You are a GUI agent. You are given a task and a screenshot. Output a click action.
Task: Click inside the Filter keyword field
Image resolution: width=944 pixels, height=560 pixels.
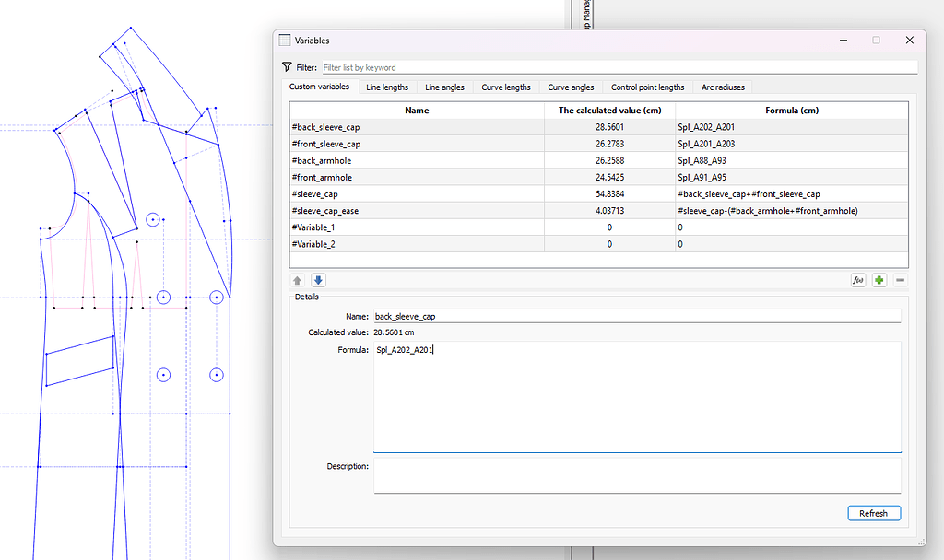pos(461,66)
